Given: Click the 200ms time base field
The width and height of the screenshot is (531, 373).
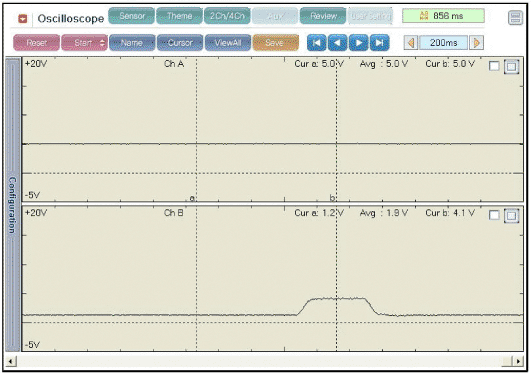Looking at the screenshot, I should coord(444,43).
